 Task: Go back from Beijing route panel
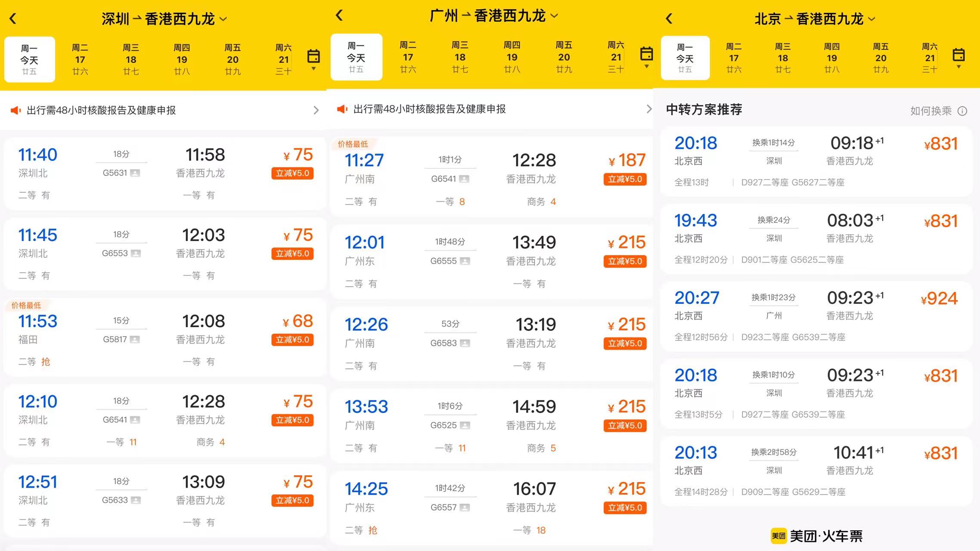click(x=669, y=19)
